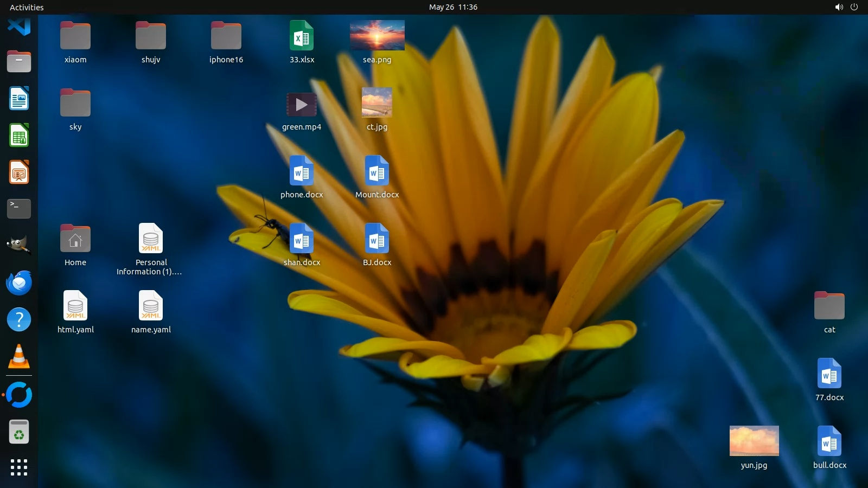The width and height of the screenshot is (868, 488).
Task: Click the volume icon in top bar
Action: point(839,7)
